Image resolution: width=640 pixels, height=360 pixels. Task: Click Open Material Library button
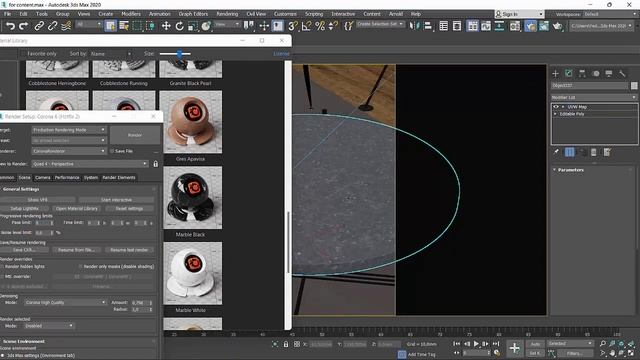(x=77, y=209)
